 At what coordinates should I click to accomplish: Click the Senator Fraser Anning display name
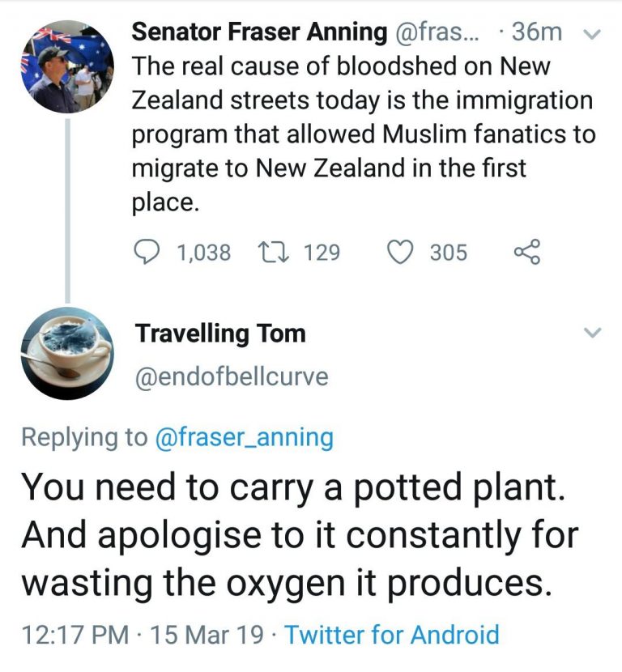259,32
